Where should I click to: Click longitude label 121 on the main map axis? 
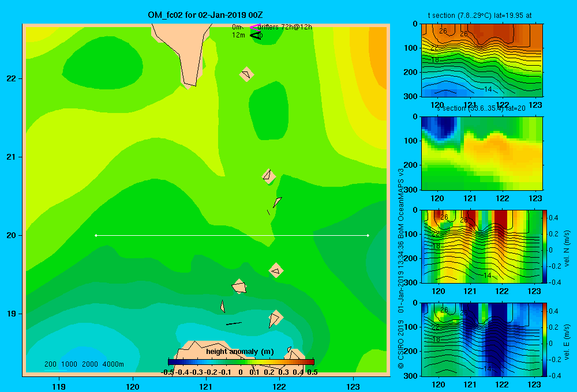[x=206, y=386]
